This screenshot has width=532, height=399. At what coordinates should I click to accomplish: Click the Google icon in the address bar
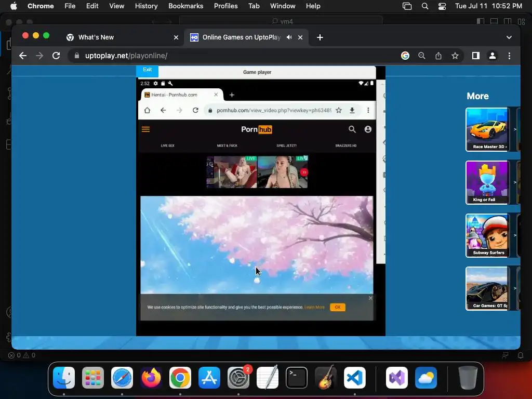click(405, 56)
